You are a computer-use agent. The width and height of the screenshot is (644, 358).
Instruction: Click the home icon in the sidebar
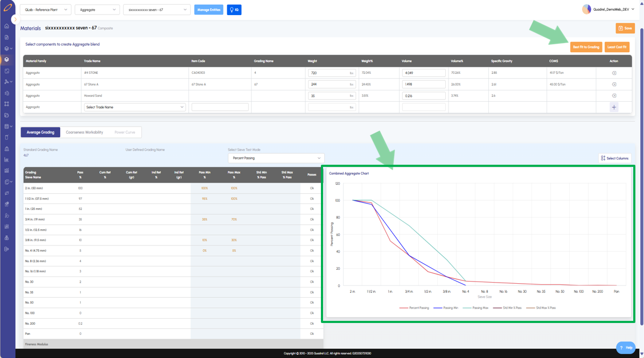pos(6,26)
